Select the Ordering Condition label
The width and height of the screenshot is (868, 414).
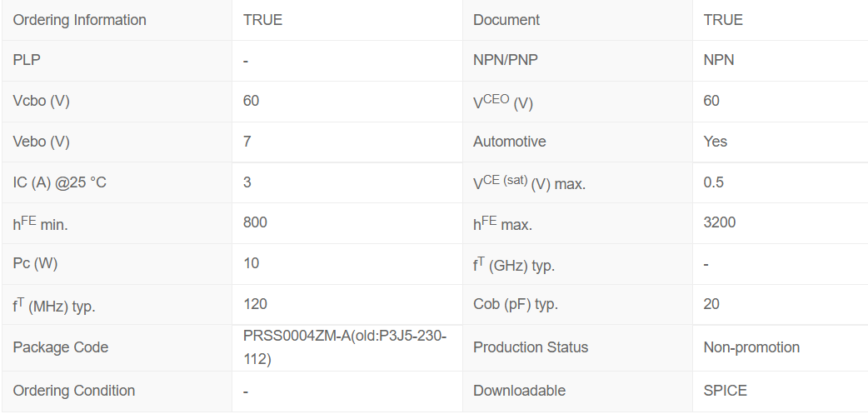point(73,391)
